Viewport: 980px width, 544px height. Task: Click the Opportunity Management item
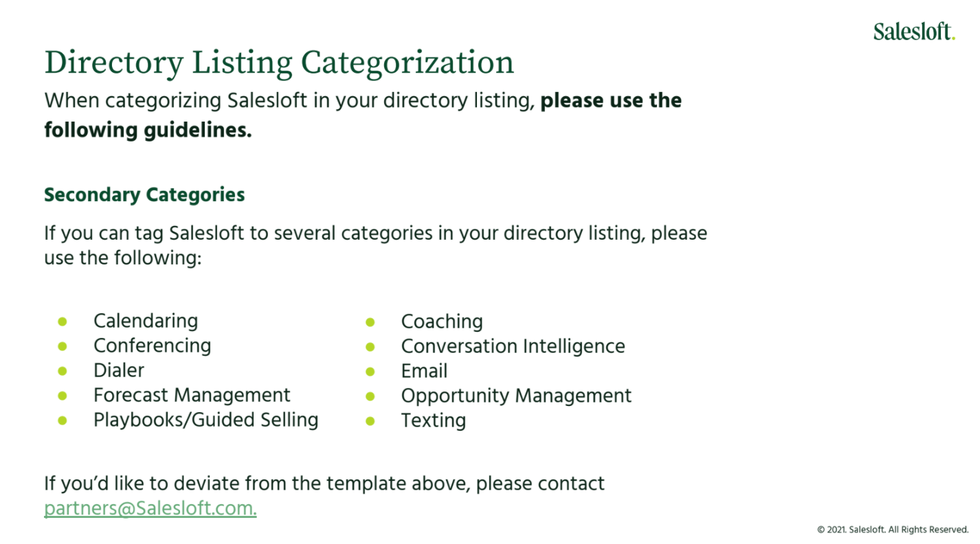point(516,396)
